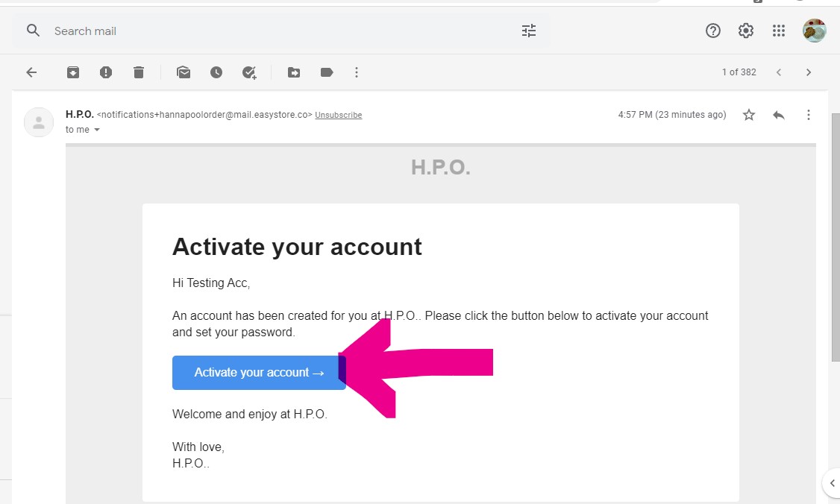Screen dimensions: 840x504
Task: Mark the email as unread
Action: (184, 72)
